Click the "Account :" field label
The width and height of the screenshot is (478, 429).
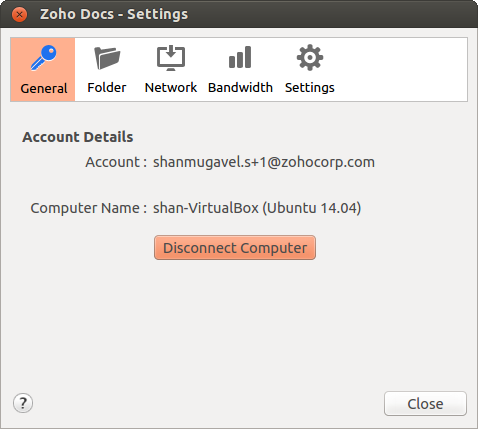pyautogui.click(x=116, y=162)
